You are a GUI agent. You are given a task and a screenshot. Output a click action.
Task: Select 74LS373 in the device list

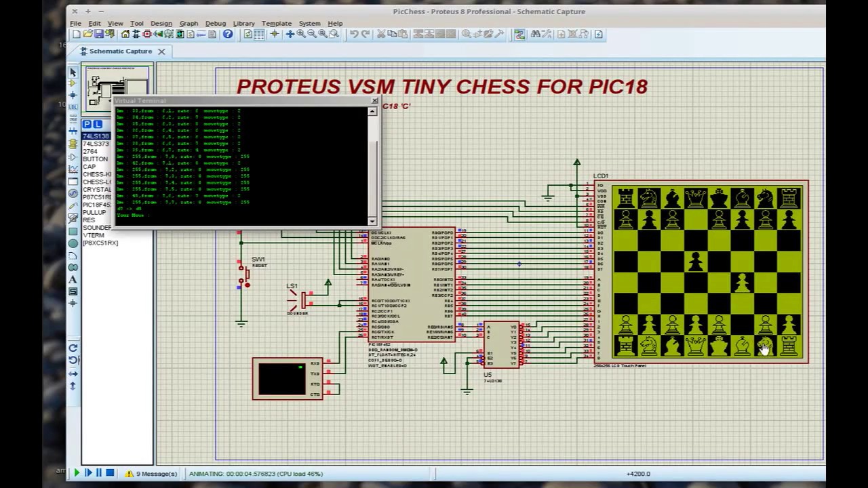96,144
